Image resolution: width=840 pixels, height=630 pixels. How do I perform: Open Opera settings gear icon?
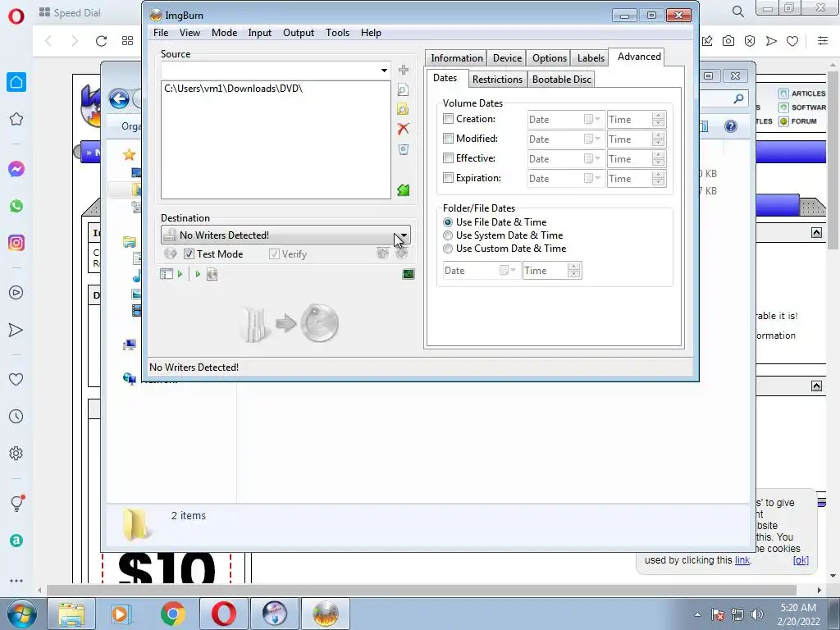[x=16, y=453]
